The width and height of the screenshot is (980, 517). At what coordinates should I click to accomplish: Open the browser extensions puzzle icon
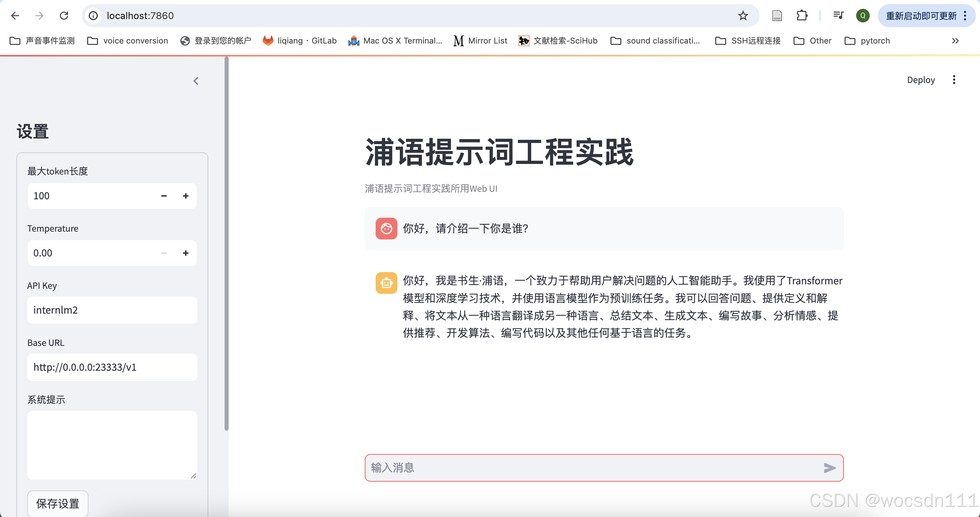[802, 16]
